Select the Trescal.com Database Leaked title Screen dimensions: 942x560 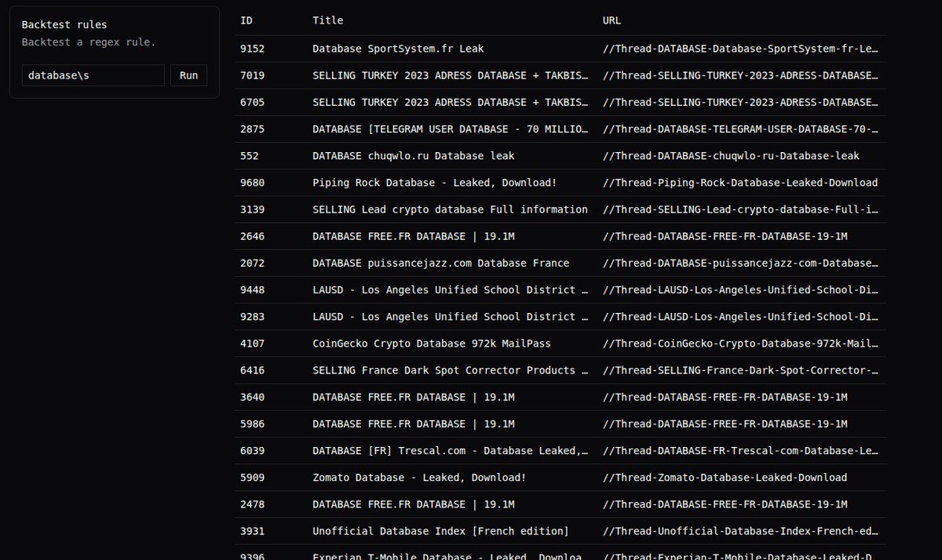451,451
